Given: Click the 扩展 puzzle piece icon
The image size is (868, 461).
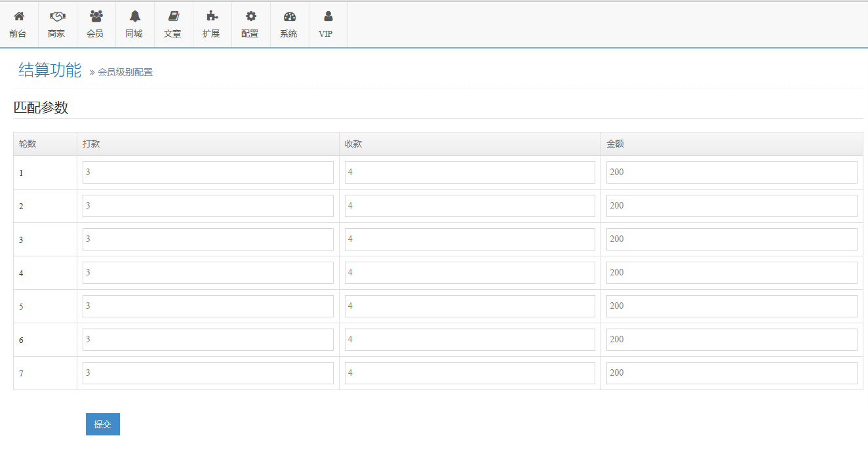Looking at the screenshot, I should (212, 17).
